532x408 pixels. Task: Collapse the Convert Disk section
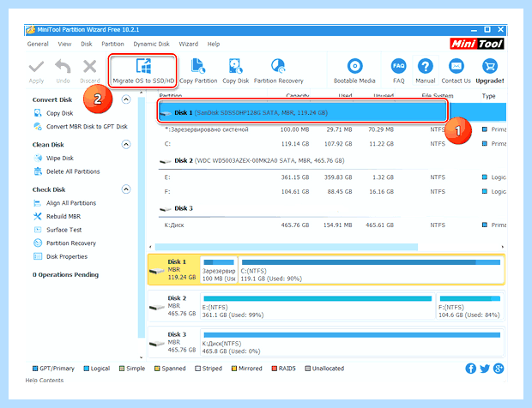click(x=126, y=99)
